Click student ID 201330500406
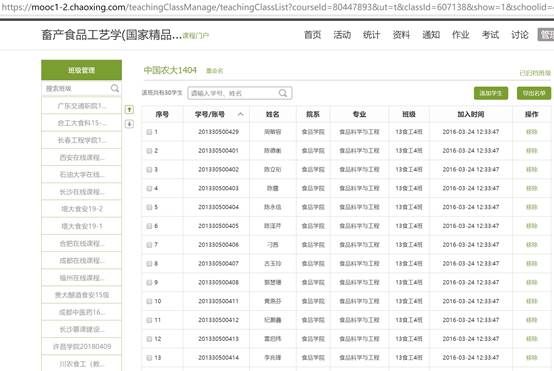Image resolution: width=554 pixels, height=371 pixels. coord(218,245)
